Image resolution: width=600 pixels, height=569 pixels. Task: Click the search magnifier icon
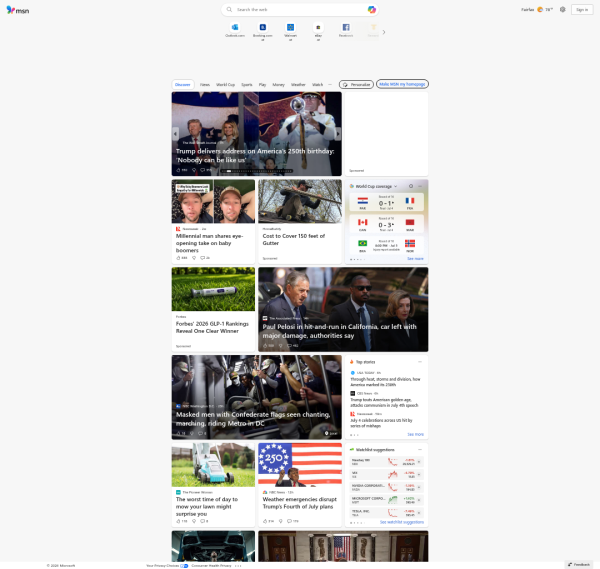tap(229, 10)
